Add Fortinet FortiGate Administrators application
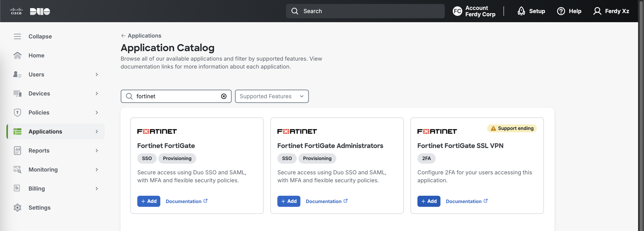 click(288, 201)
